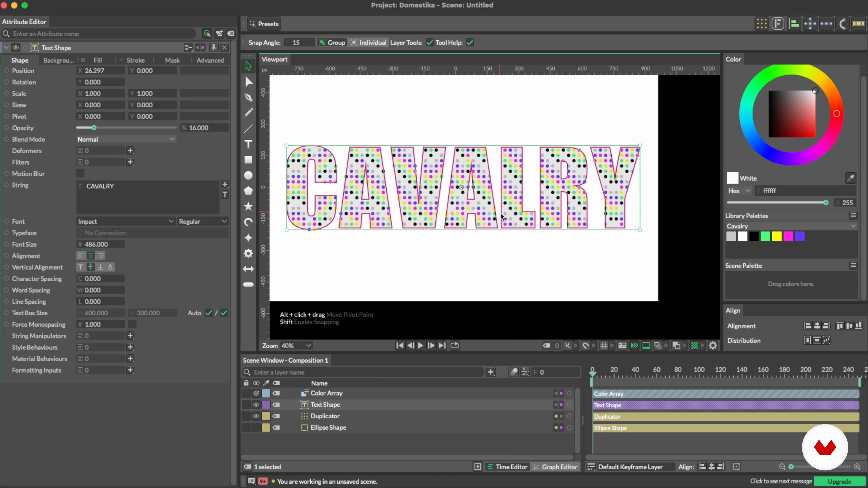This screenshot has width=868, height=488.
Task: Select the Line tool
Action: coord(248,129)
